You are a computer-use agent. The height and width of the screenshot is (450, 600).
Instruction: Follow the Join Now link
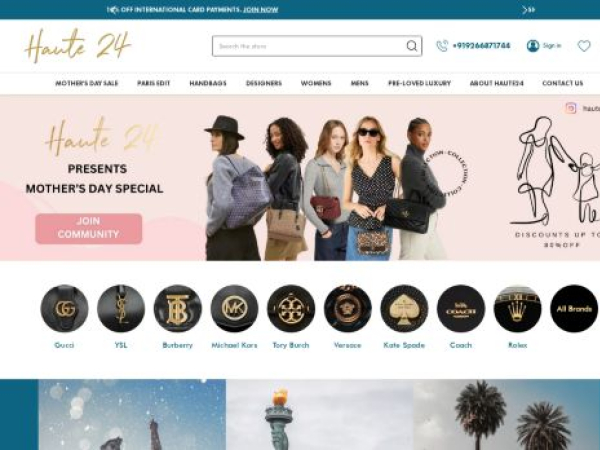pyautogui.click(x=261, y=10)
